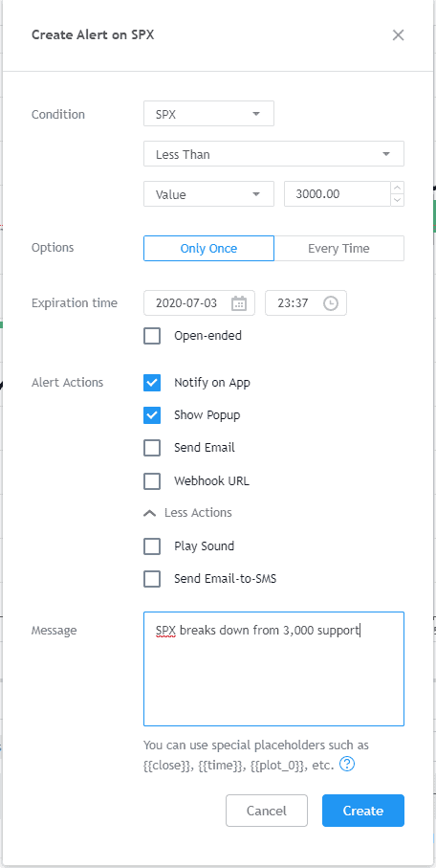Enable the Open-ended checkbox

[152, 336]
